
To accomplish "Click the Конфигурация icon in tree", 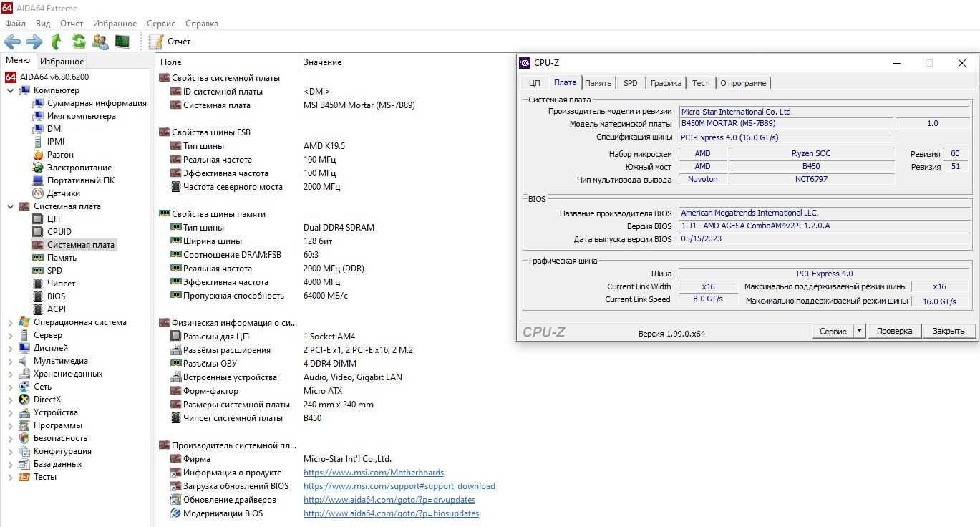I will (x=24, y=451).
